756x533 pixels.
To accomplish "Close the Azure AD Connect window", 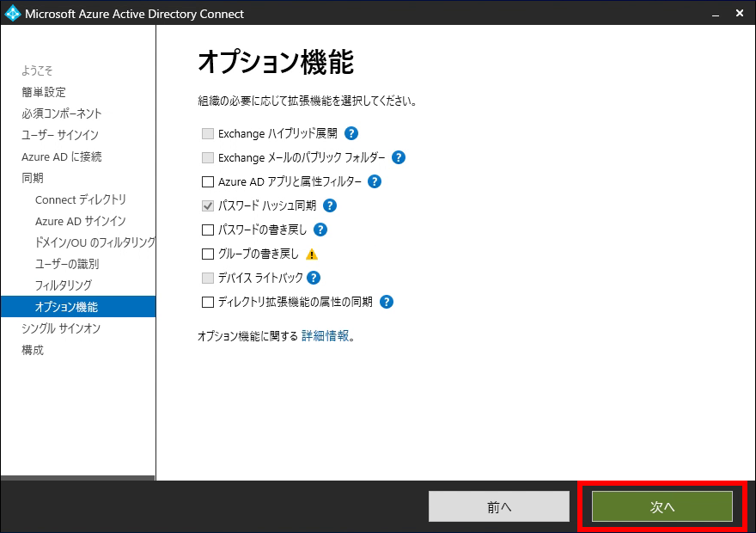I will (x=739, y=14).
